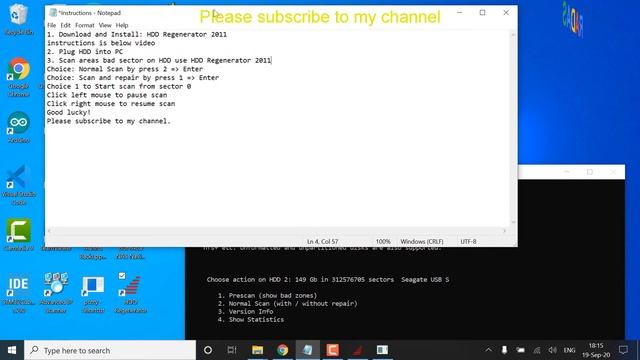Screen dimensions: 640x360
Task: Click Notepad's horizontal scrollbar left arrow
Action: click(x=49, y=231)
